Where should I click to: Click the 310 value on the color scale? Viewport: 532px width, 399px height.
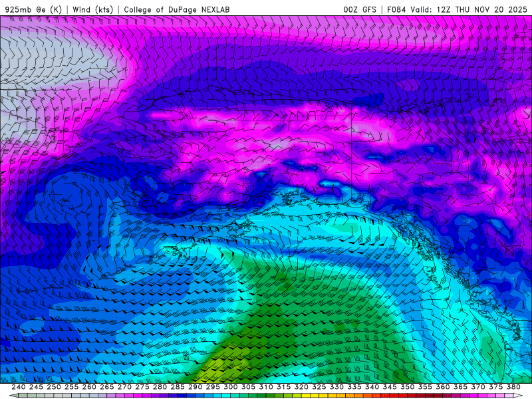pyautogui.click(x=265, y=387)
